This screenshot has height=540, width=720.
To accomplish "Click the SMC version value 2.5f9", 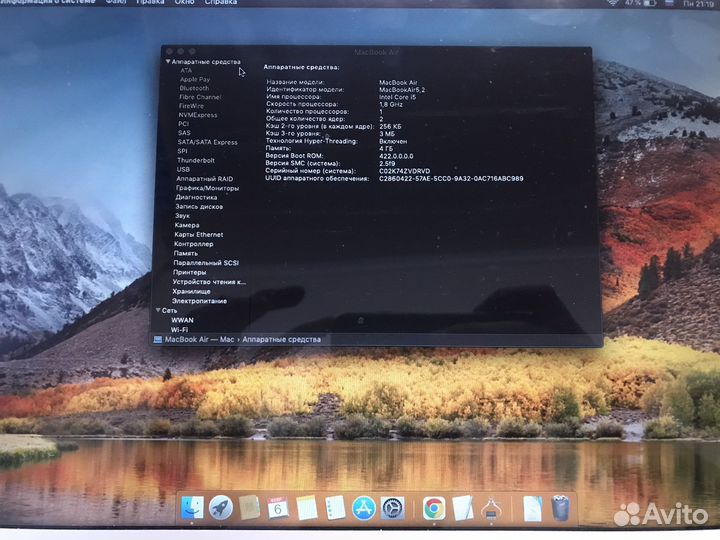I will [387, 163].
